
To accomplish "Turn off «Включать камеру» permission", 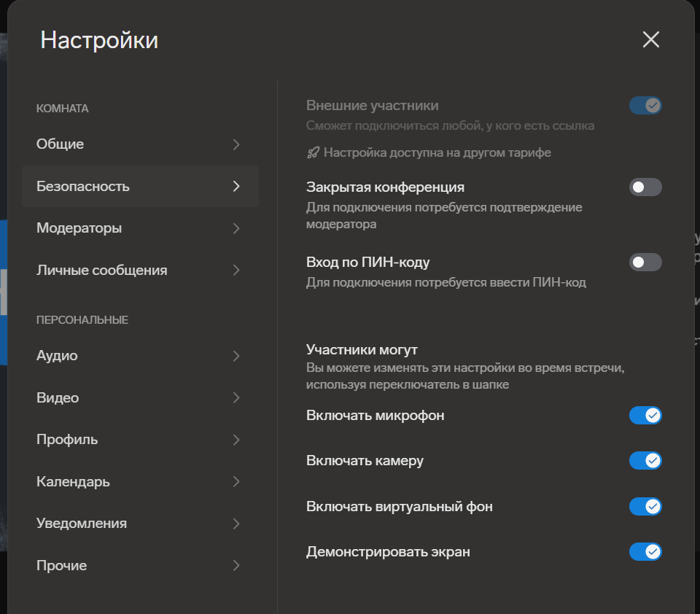I will 645,460.
